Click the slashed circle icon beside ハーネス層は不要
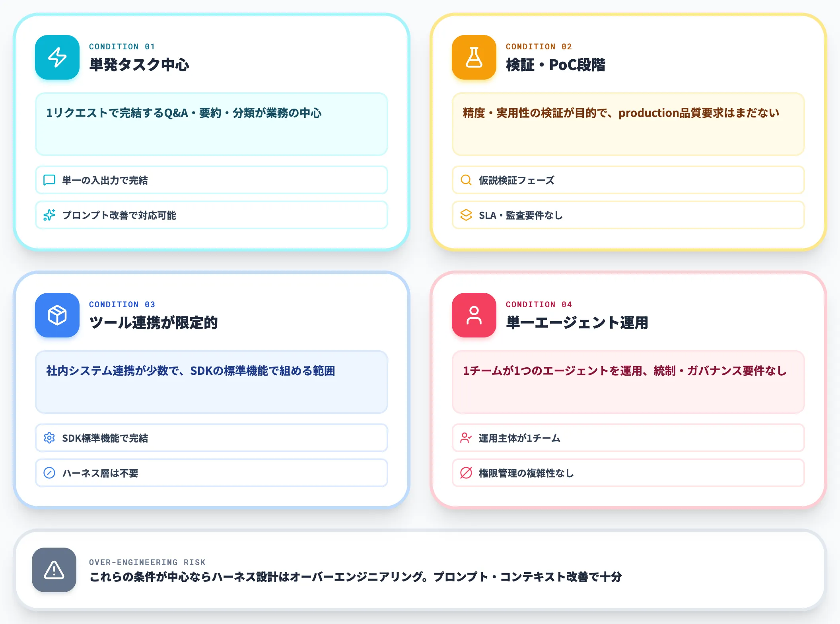Viewport: 840px width, 624px height. (x=49, y=473)
